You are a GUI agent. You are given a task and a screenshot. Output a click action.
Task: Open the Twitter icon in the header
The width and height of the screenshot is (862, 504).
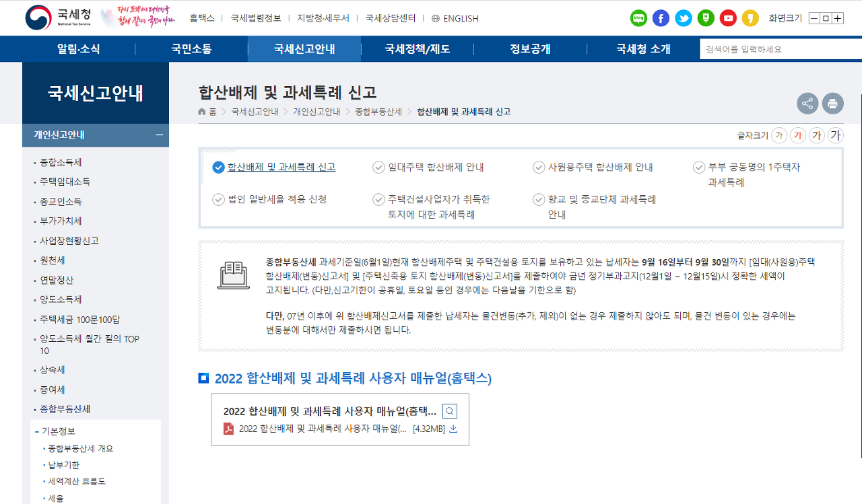(683, 18)
